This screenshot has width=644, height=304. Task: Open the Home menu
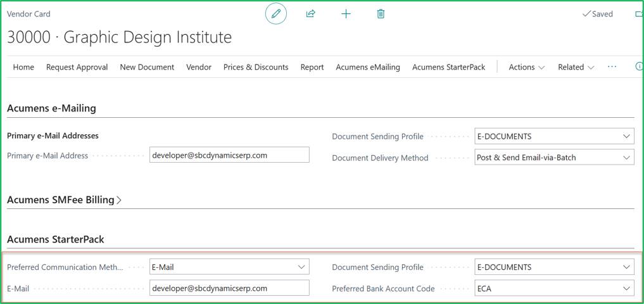tap(23, 67)
